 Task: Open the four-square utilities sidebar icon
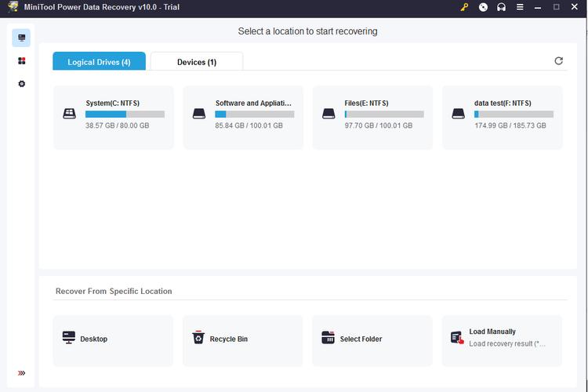pyautogui.click(x=22, y=61)
